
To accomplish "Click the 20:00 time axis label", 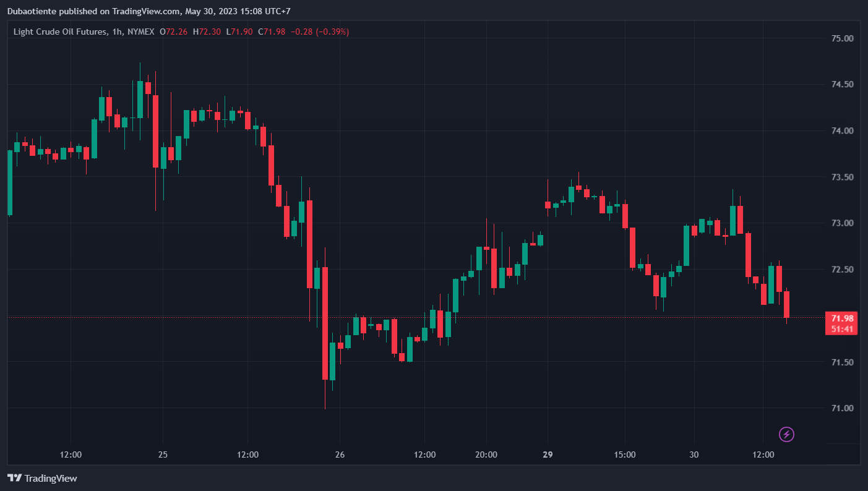I will (486, 455).
